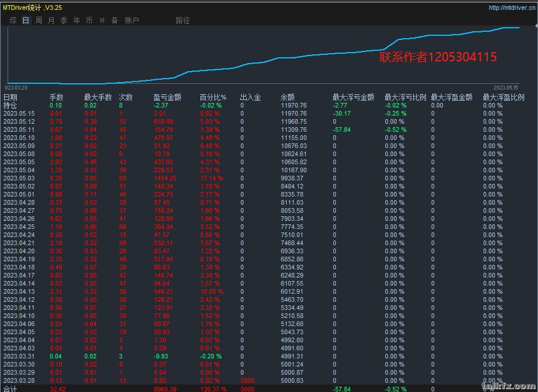The image size is (538, 392).
Task: Select the 2023.04.13 date row
Action: [19, 291]
